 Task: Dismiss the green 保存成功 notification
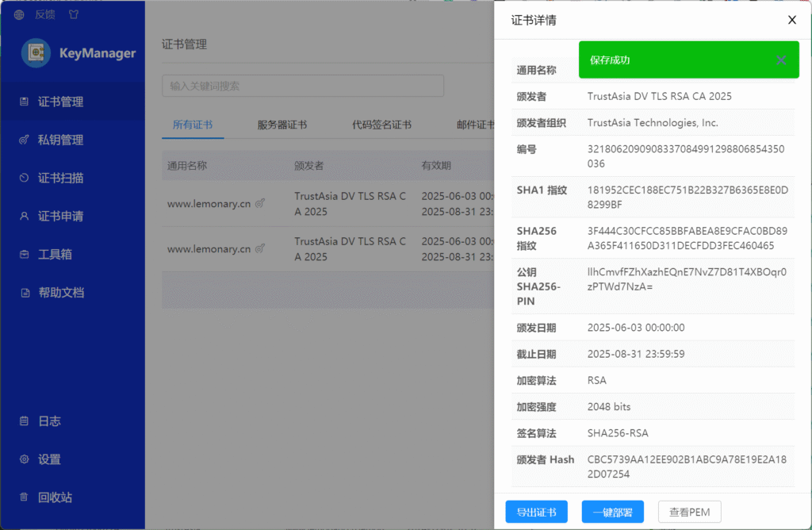[x=781, y=60]
